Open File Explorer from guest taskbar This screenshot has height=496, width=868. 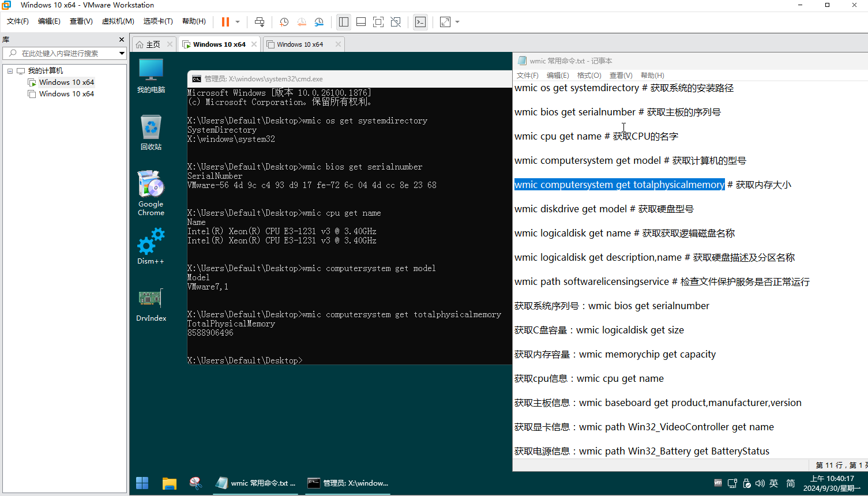pyautogui.click(x=169, y=483)
